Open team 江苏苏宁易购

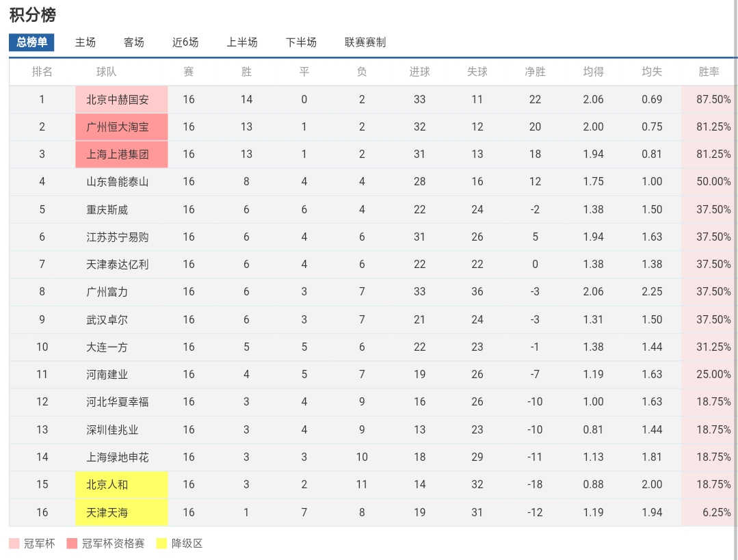[117, 237]
